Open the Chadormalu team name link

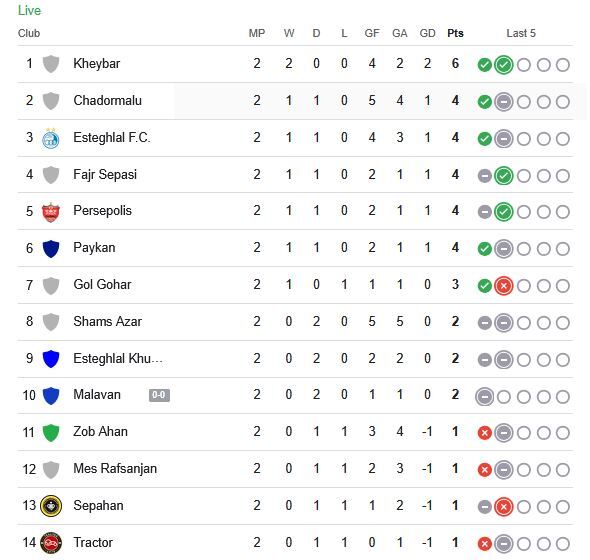point(107,100)
